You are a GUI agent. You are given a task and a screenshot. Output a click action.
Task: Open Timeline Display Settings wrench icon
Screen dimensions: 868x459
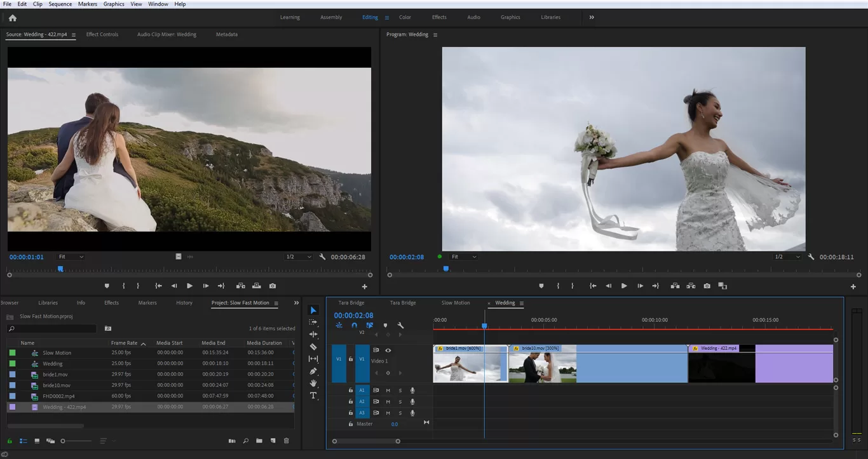[x=401, y=325]
